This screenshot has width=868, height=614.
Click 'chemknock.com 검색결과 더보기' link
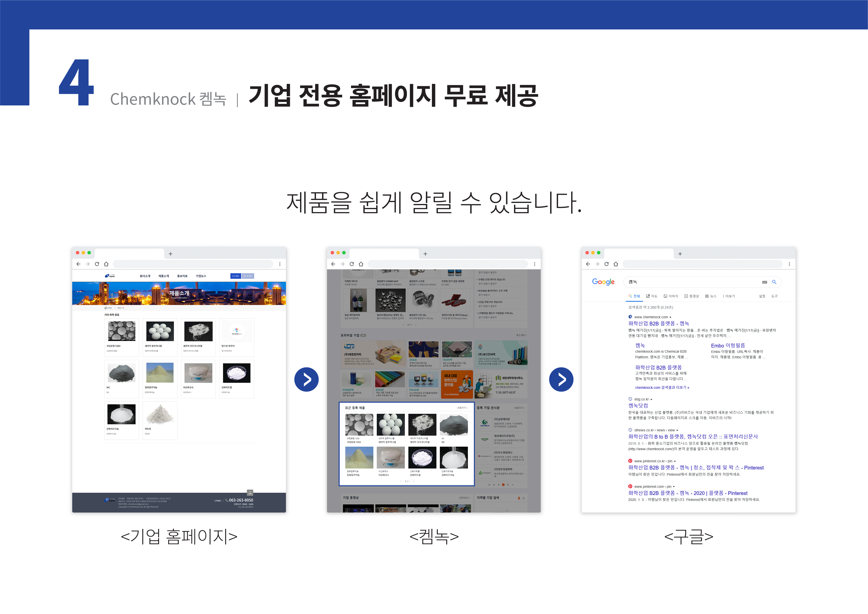click(662, 387)
